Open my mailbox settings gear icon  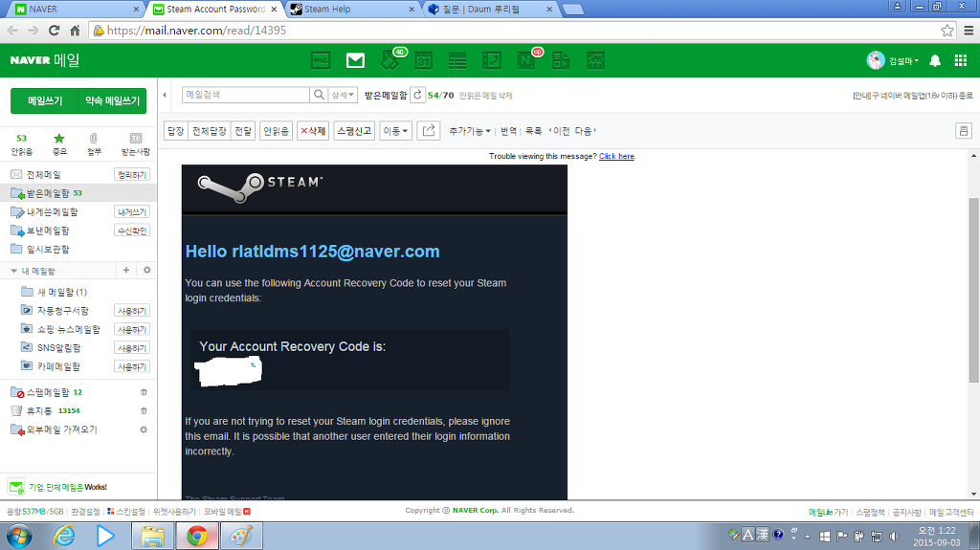tap(146, 270)
